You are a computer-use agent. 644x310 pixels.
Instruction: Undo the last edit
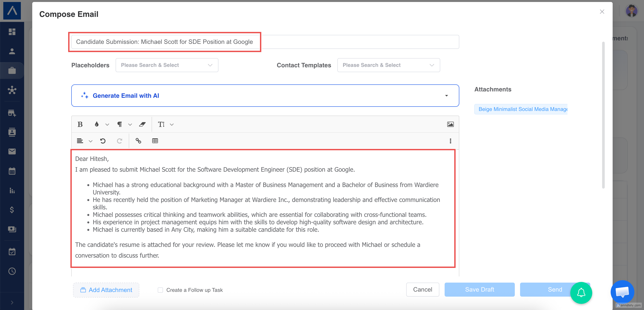click(103, 141)
